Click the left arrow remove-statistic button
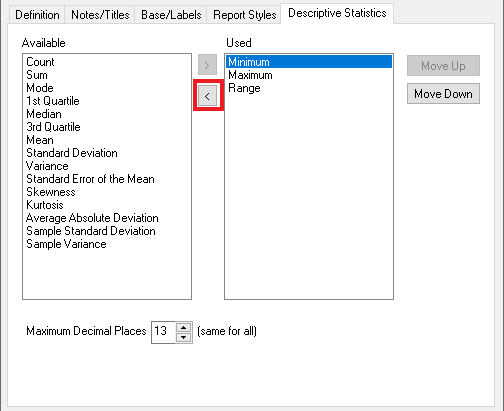 [x=207, y=96]
